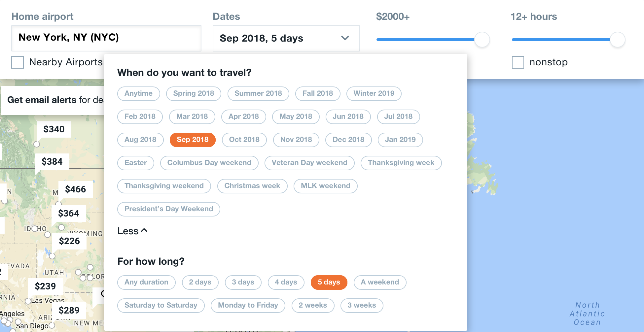
Task: Collapse date options with Less
Action: tap(132, 231)
